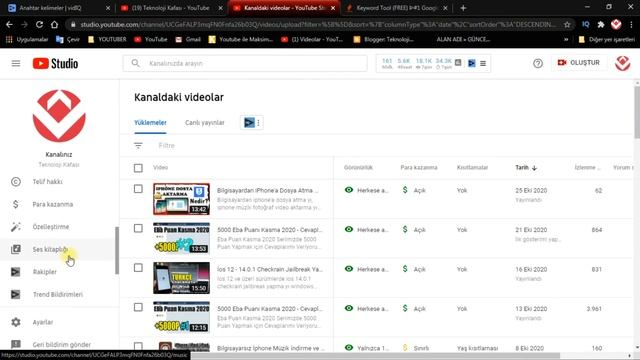The height and width of the screenshot is (360, 640).
Task: Click the horizontal scrollbar at bottom
Action: [376, 356]
